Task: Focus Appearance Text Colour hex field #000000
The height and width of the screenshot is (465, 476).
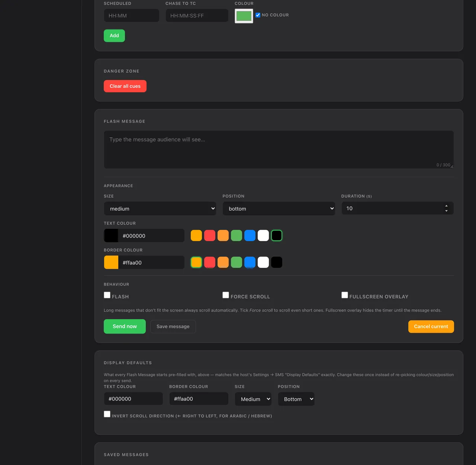Action: tap(151, 235)
